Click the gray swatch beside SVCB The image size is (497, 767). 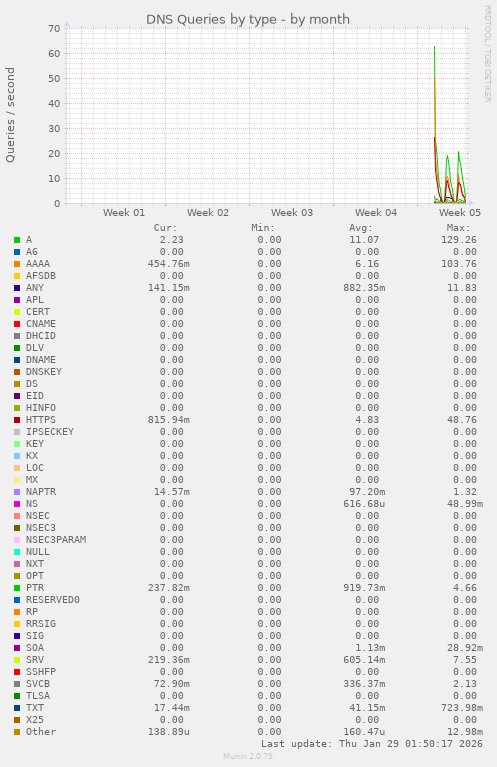(17, 684)
